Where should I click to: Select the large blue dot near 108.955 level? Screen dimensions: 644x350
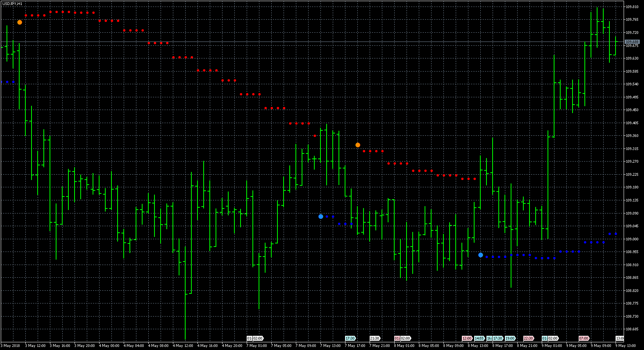[481, 255]
